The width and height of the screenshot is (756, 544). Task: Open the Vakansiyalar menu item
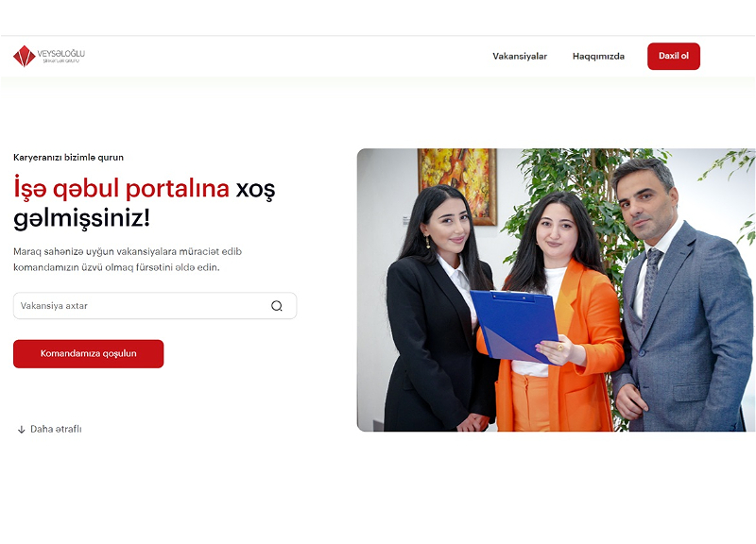520,57
